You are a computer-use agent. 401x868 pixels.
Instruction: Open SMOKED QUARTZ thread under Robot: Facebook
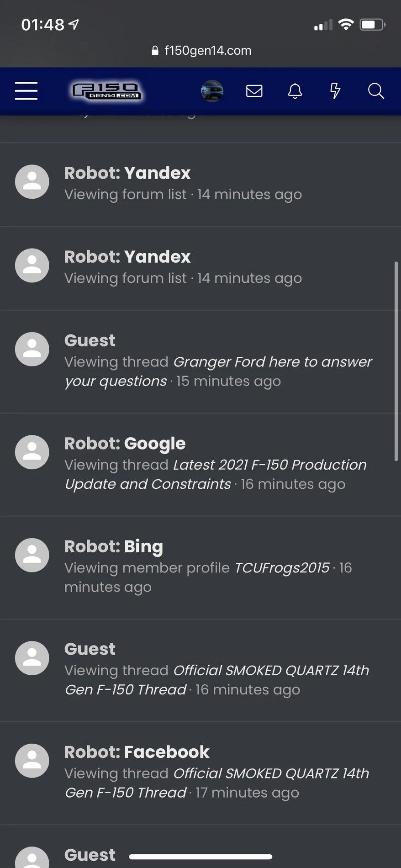coord(270,773)
